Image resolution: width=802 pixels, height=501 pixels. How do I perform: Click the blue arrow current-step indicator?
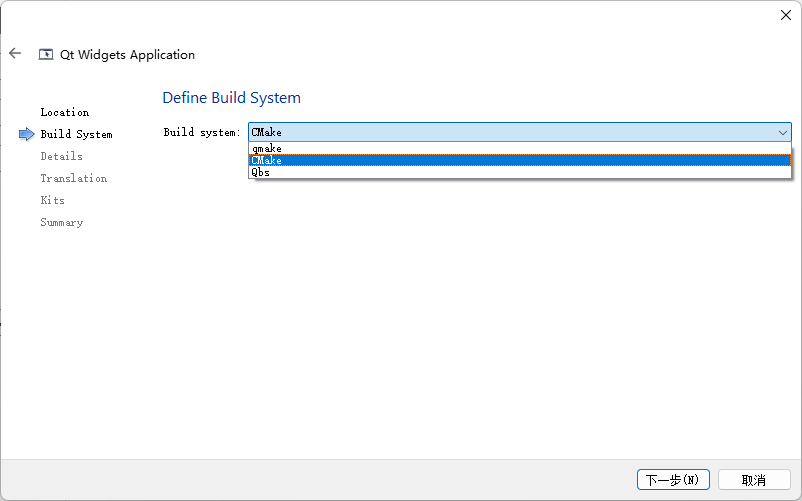pyautogui.click(x=27, y=134)
